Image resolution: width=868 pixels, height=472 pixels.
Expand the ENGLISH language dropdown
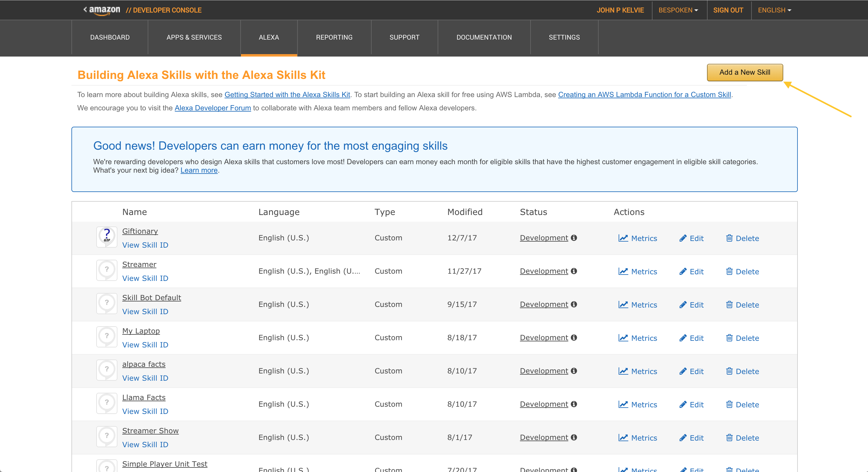(774, 10)
